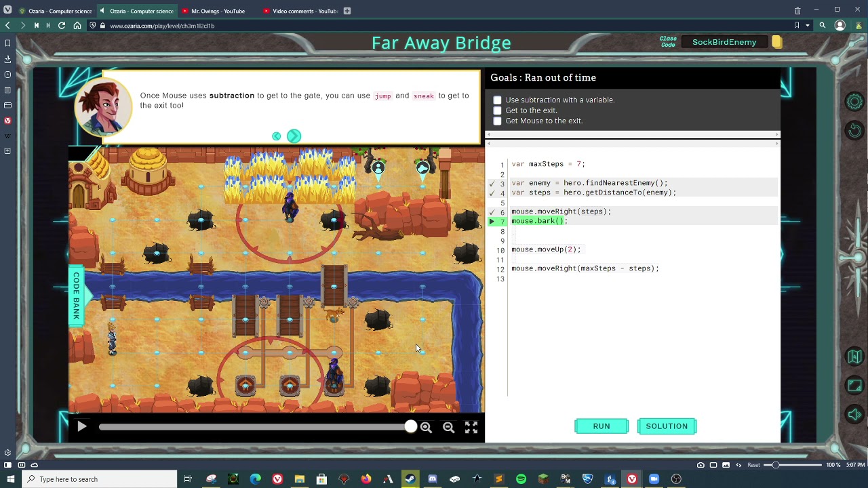Open Windows Start menu
This screenshot has height=488, width=868.
10,479
